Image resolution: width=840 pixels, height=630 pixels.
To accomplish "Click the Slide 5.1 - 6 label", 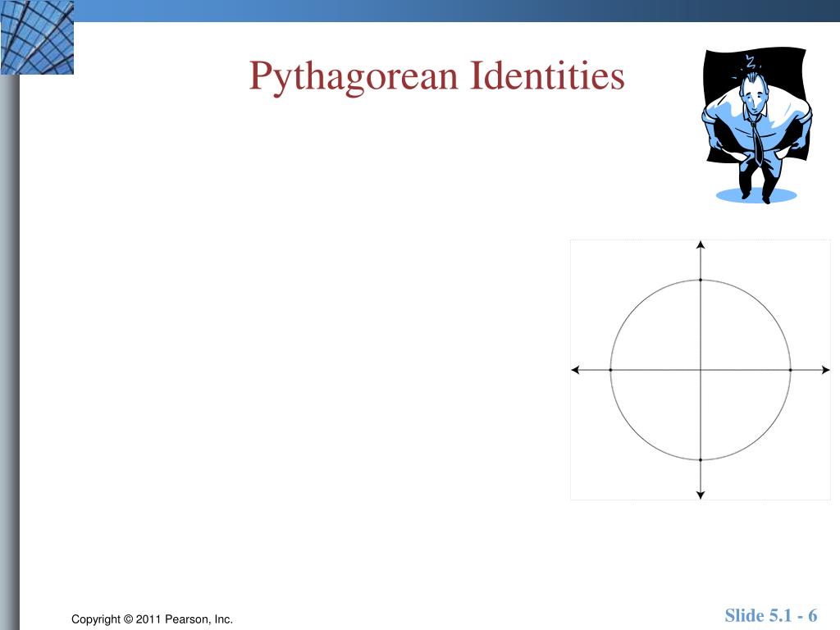I will [771, 615].
